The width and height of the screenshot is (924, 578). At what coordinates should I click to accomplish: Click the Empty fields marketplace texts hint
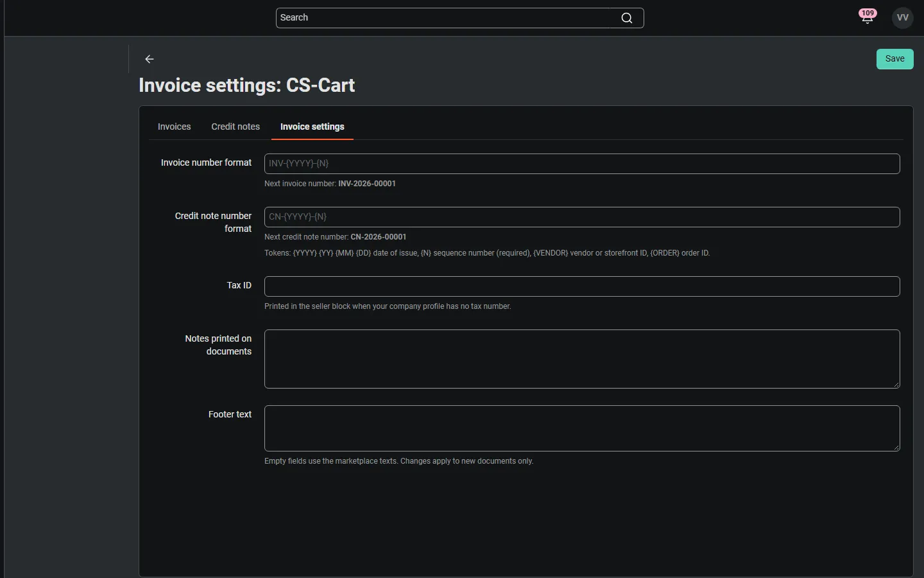click(x=398, y=461)
